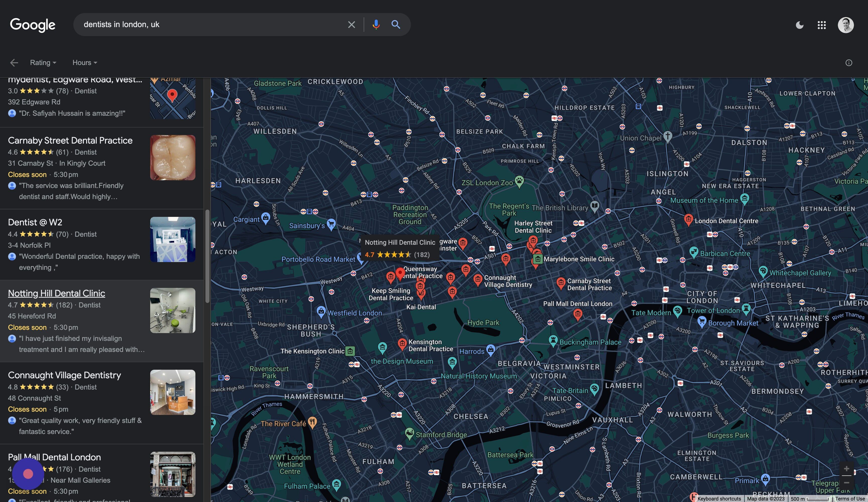
Task: Open Google account profile picture
Action: (x=846, y=25)
